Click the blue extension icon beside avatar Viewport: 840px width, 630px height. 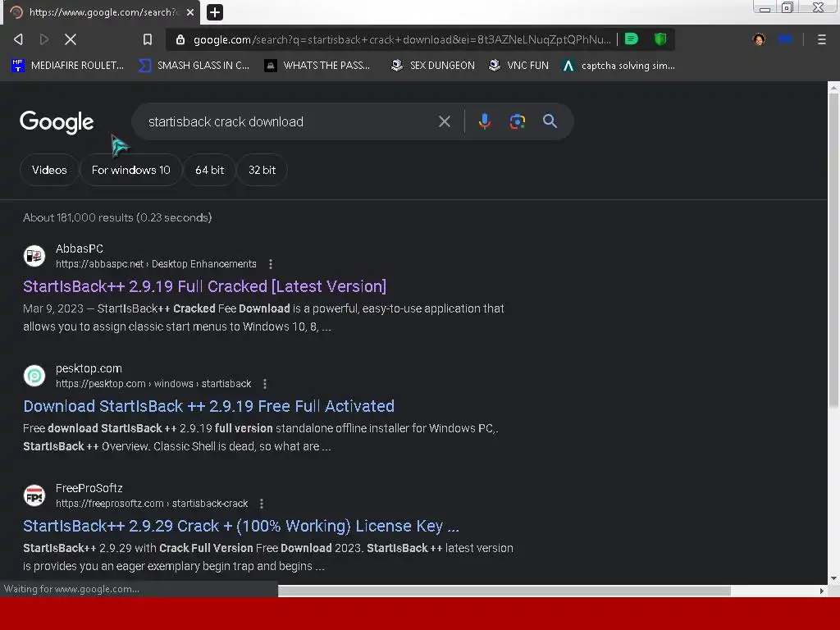pos(785,39)
